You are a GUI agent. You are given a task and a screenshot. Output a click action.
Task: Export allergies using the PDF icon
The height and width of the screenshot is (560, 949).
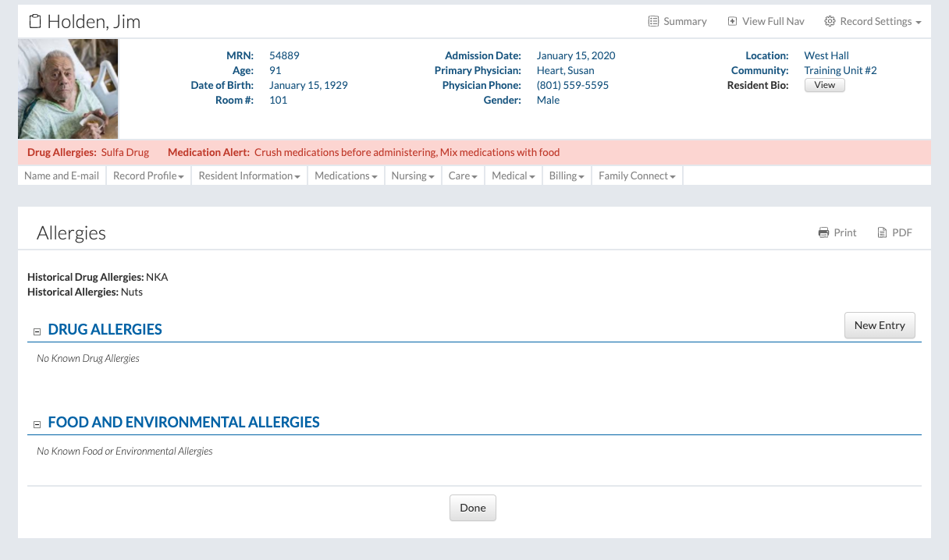point(883,232)
